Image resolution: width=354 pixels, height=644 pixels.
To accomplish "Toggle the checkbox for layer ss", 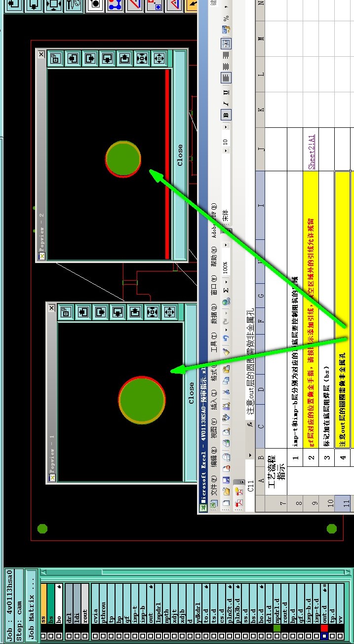I will pyautogui.click(x=43, y=636).
